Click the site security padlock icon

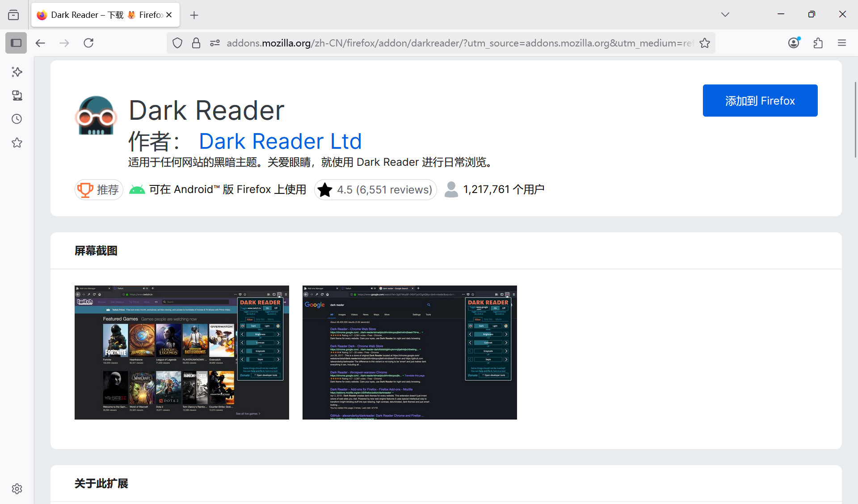coord(196,43)
